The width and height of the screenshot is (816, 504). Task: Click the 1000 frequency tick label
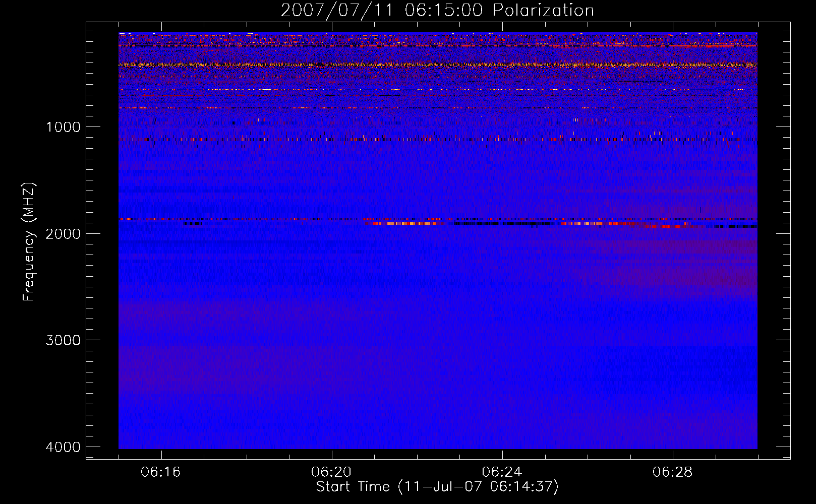(x=63, y=127)
